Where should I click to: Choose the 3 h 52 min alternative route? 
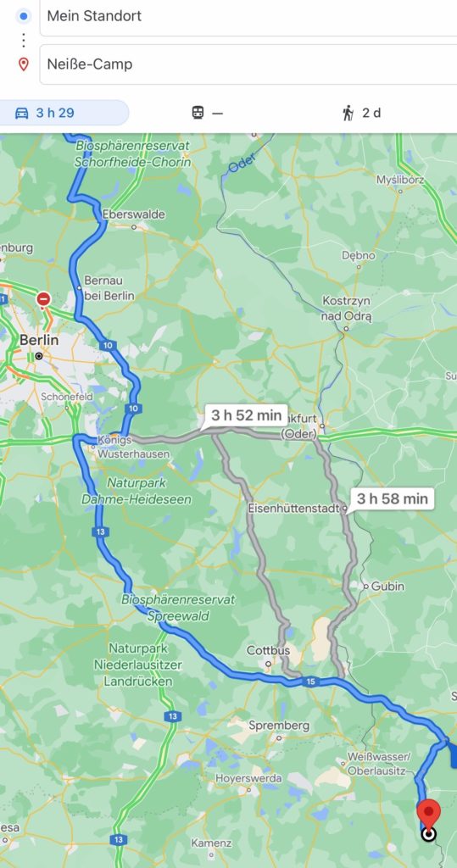246,415
